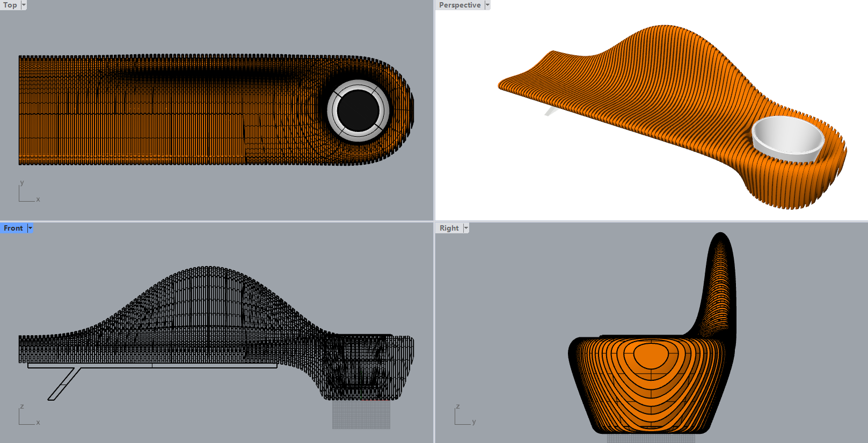Select the slanted support leg in Front view
This screenshot has height=443, width=868.
point(64,383)
